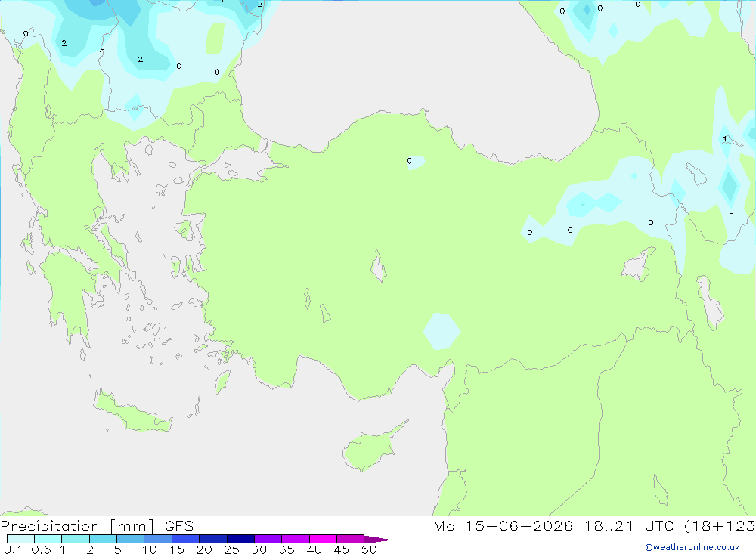Select the dark navy swatch between 25 and 30
Screen dimensions: 756x554
coord(240,539)
